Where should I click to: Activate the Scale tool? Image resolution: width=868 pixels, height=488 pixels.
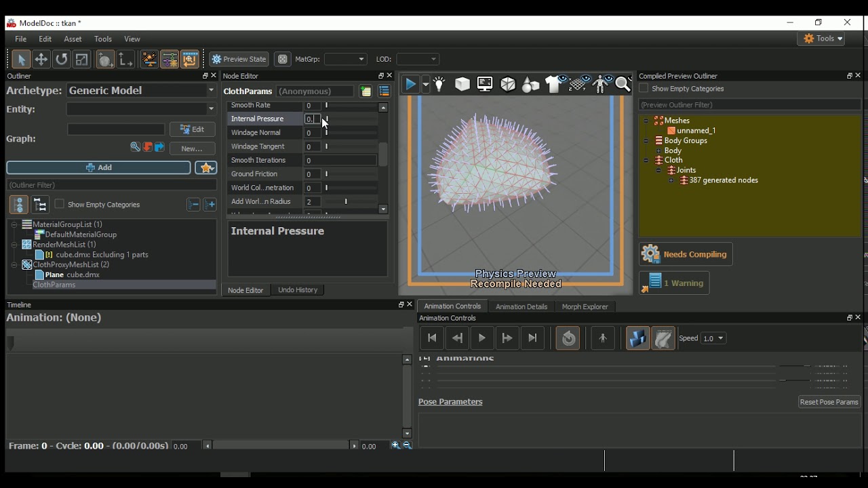pyautogui.click(x=81, y=60)
